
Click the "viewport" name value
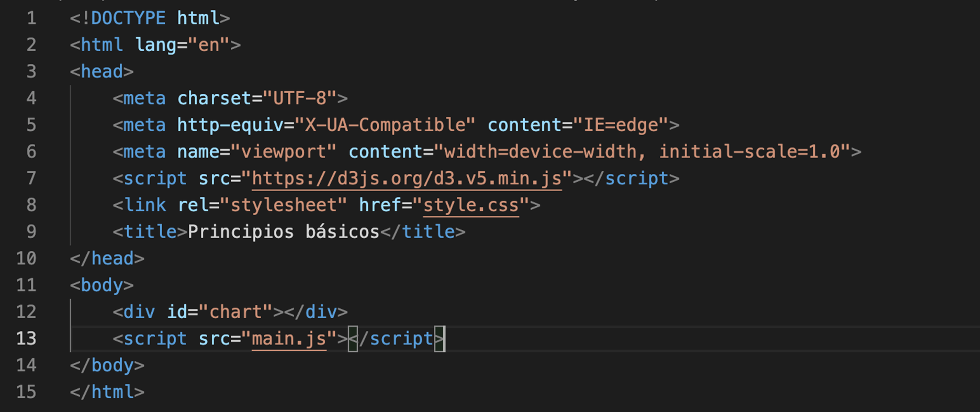(x=284, y=152)
